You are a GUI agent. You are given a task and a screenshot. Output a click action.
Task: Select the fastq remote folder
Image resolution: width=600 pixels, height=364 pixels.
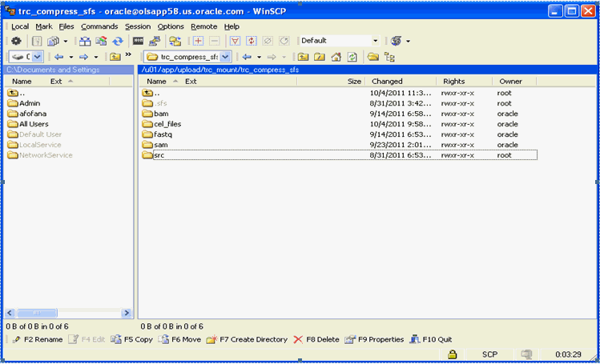[x=157, y=134]
